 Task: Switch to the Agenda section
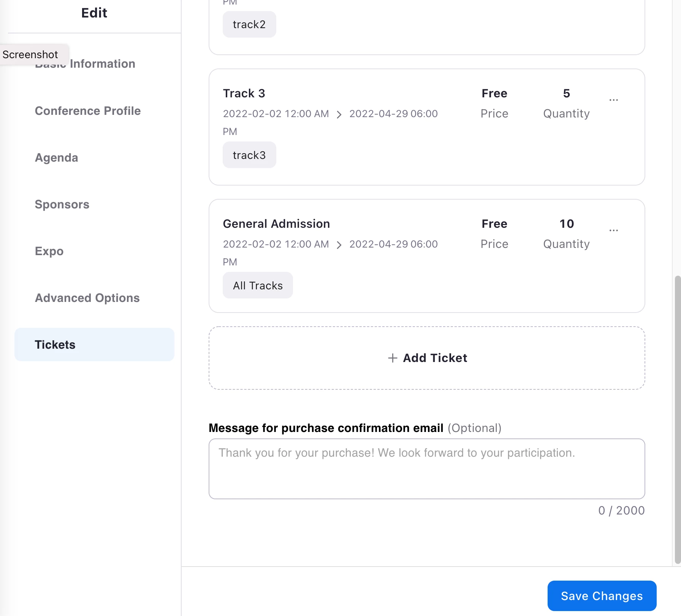pyautogui.click(x=57, y=157)
